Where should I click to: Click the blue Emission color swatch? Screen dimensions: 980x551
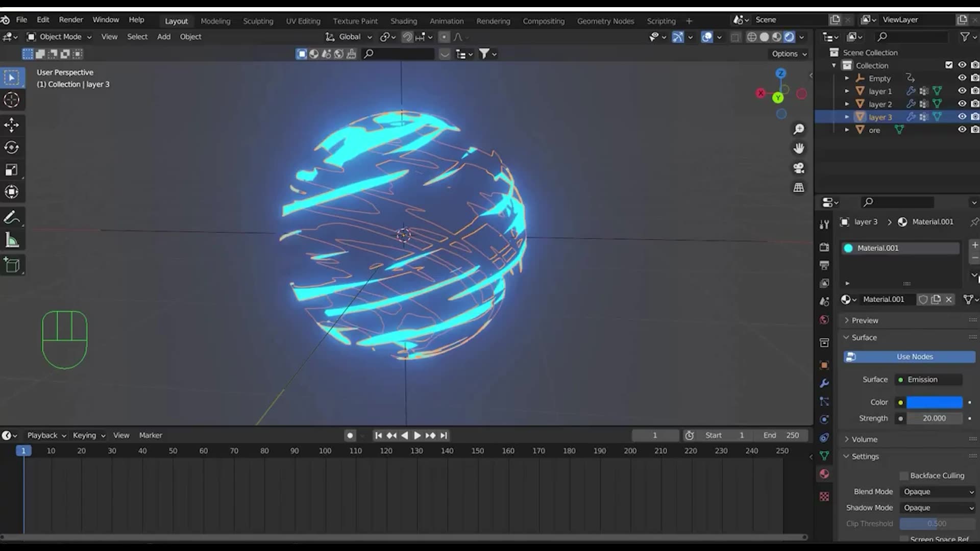pos(935,402)
